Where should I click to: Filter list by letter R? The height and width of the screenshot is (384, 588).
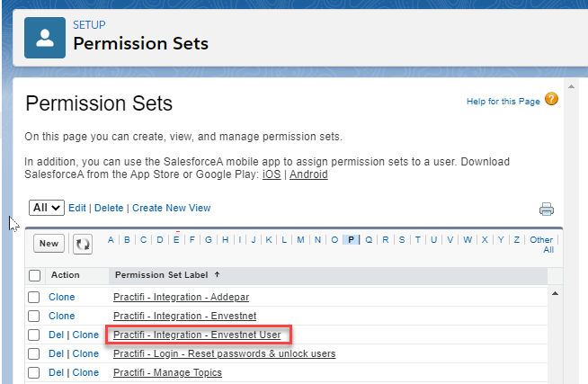coord(385,239)
